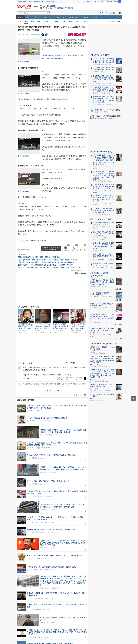Share first comment on X
The image size is (138, 644).
(x=85, y=378)
